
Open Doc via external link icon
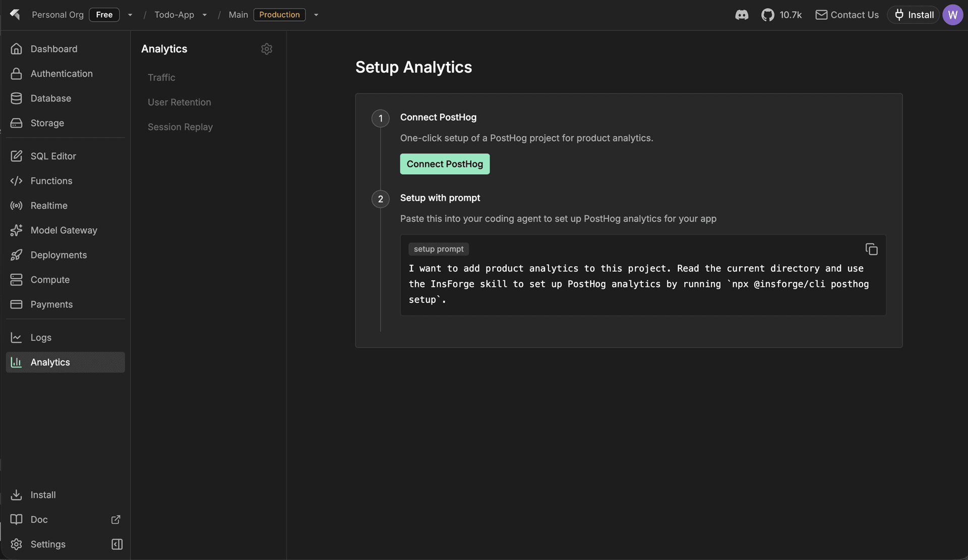click(x=115, y=520)
